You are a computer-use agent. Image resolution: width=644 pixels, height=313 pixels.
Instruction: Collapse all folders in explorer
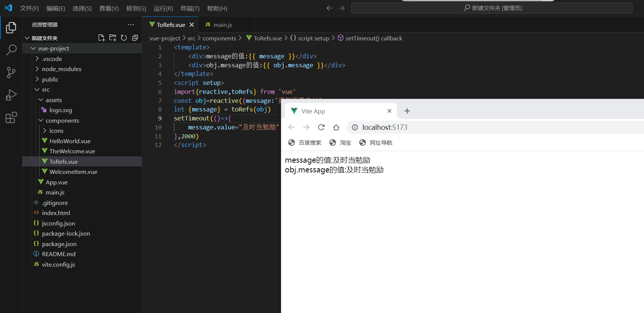(x=135, y=38)
